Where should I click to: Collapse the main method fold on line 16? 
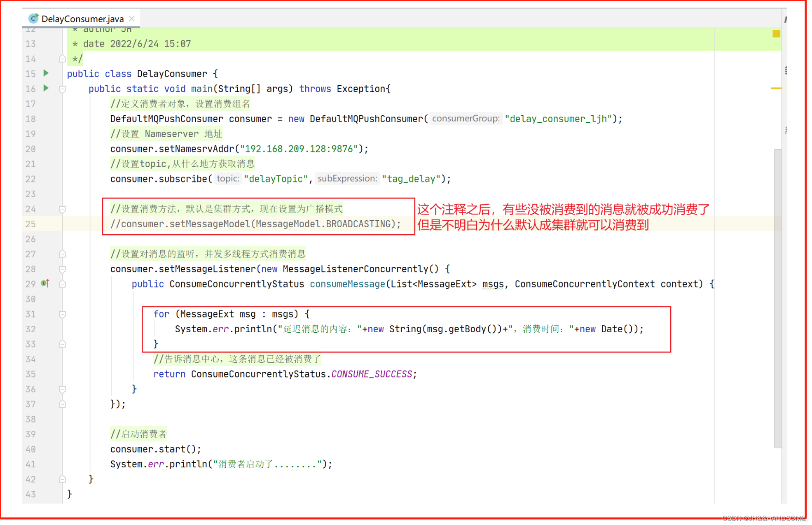(63, 89)
